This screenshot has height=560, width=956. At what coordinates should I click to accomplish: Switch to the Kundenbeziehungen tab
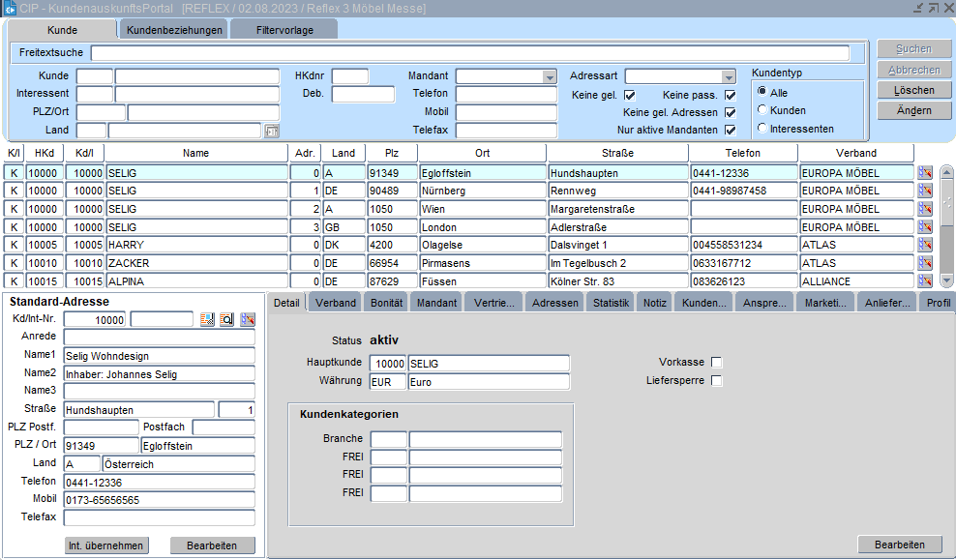click(175, 30)
